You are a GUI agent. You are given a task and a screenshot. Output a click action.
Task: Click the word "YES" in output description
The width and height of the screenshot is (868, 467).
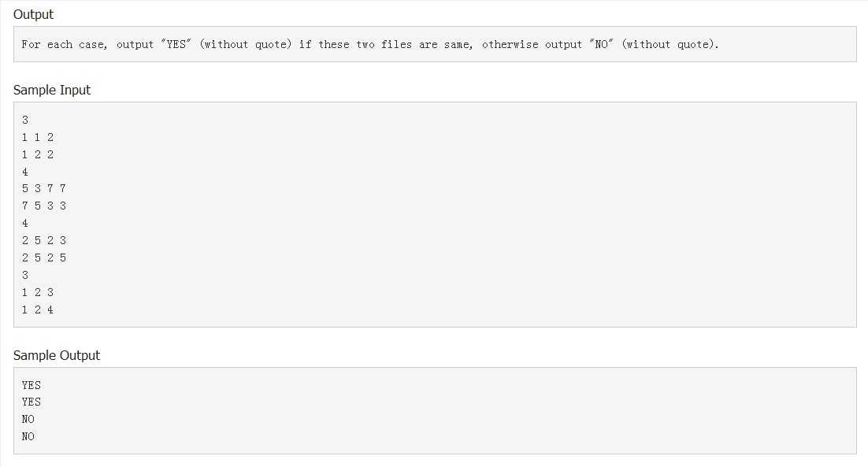pyautogui.click(x=176, y=44)
